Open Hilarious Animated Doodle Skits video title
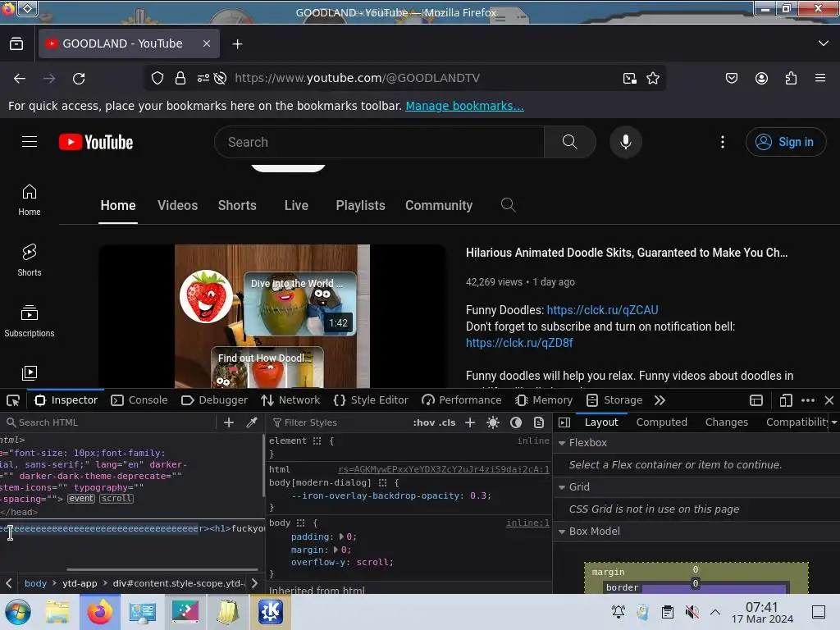Viewport: 840px width, 630px height. point(626,253)
